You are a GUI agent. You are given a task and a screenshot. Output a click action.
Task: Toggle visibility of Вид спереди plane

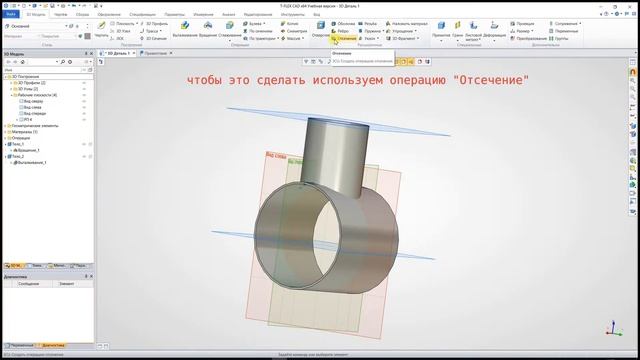(84, 113)
